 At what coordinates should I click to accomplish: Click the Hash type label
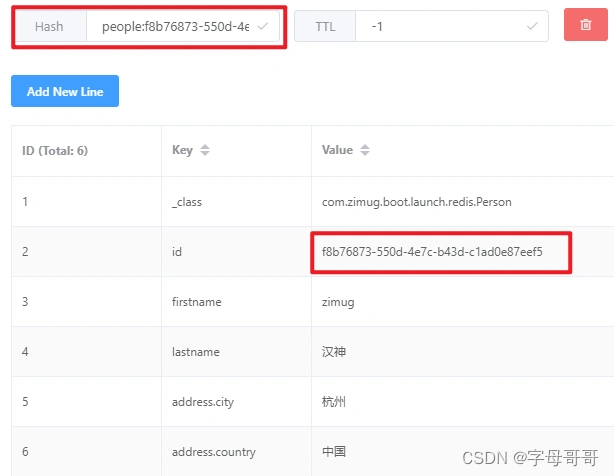49,27
